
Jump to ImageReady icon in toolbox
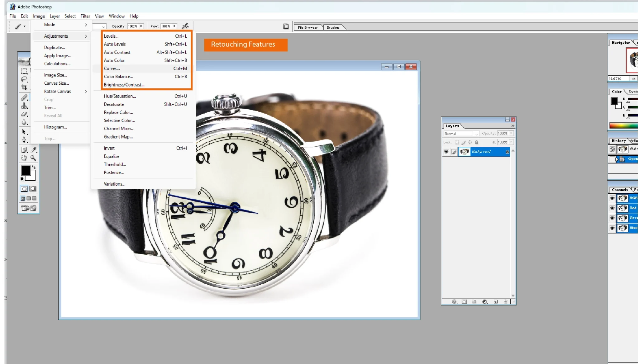coord(28,208)
